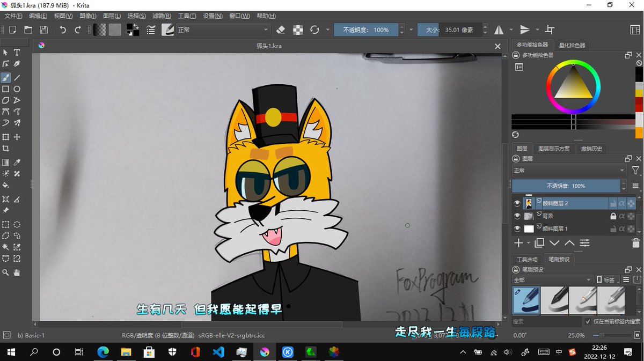Duplicate the selected layer
The height and width of the screenshot is (361, 644).
coord(540,244)
